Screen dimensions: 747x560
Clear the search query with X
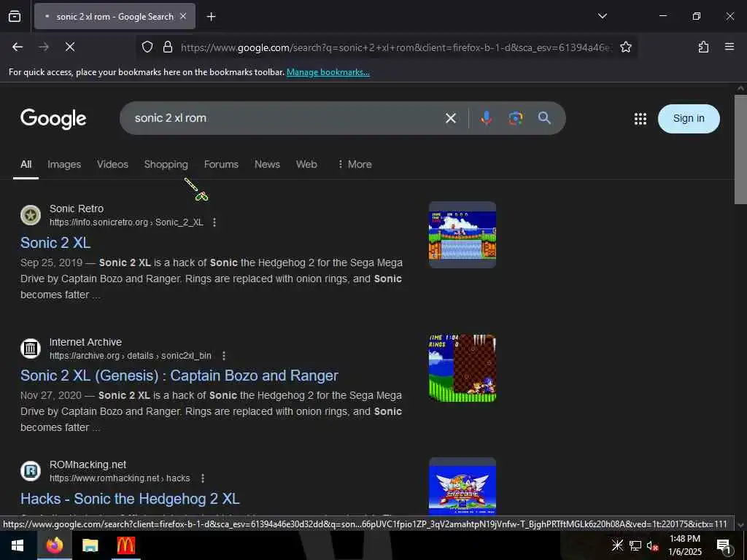tap(451, 118)
